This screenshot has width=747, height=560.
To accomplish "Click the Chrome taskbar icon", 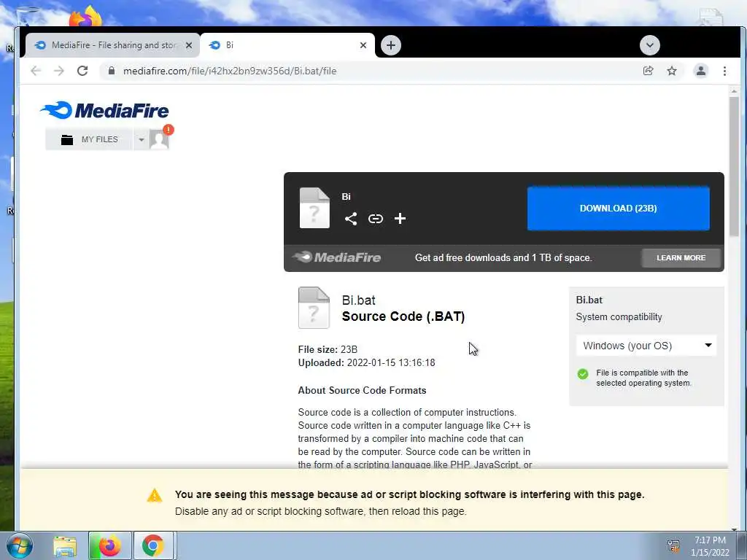I will [153, 545].
